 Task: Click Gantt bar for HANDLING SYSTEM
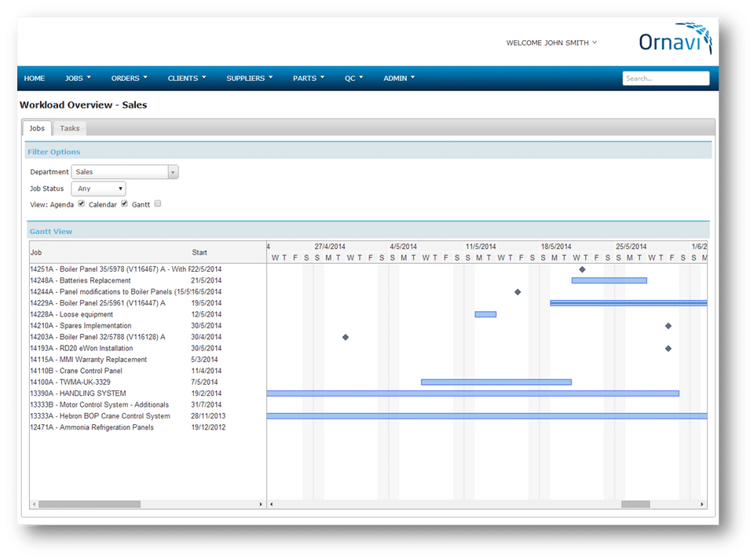click(x=473, y=393)
